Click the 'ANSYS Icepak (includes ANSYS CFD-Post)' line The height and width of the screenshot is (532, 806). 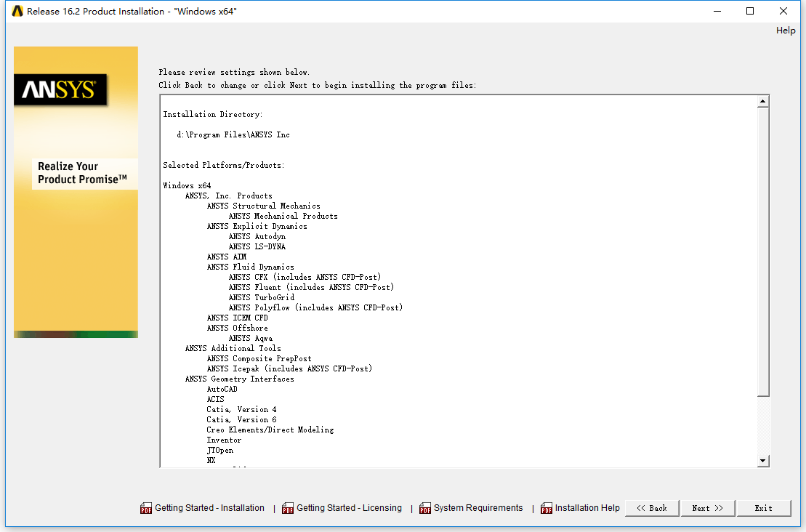[289, 369]
